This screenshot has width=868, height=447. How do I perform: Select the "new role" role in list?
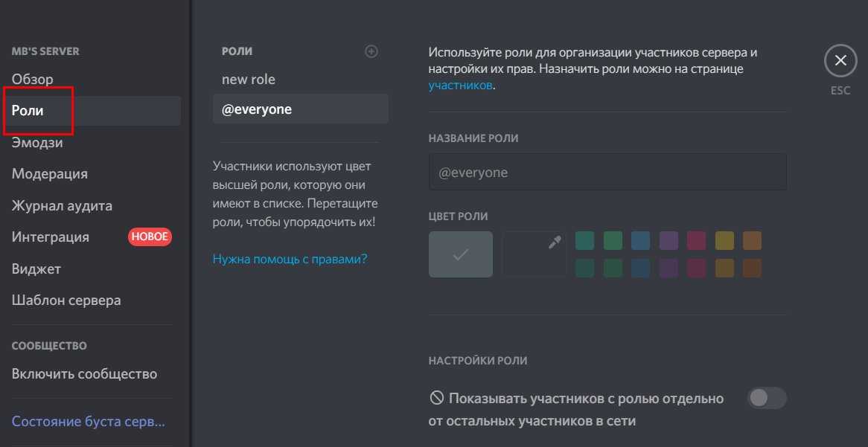[249, 80]
